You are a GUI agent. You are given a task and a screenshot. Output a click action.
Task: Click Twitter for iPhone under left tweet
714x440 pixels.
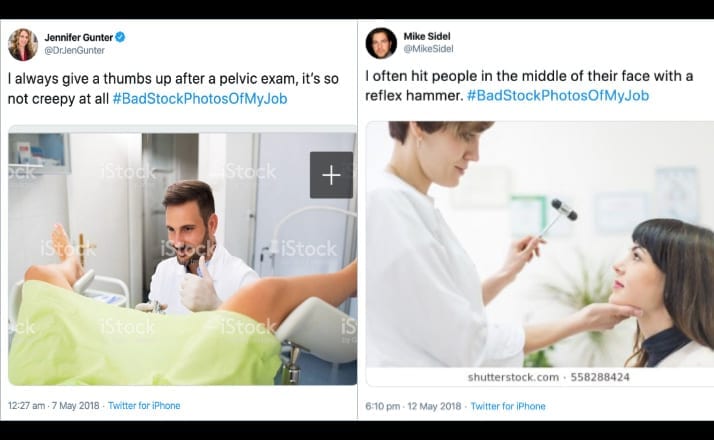pyautogui.click(x=144, y=405)
